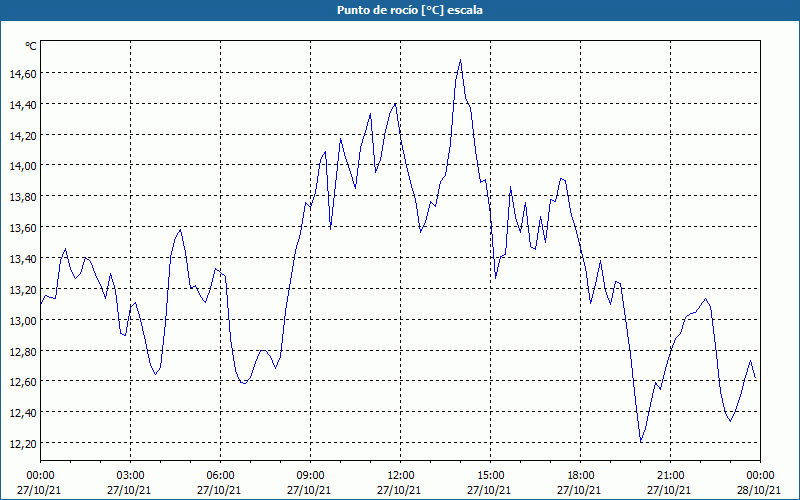Select the 14,20 y-axis label

(x=23, y=136)
